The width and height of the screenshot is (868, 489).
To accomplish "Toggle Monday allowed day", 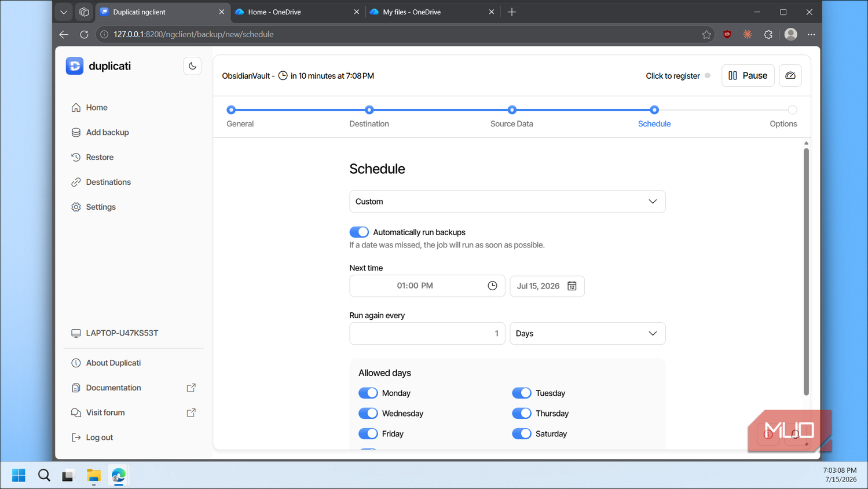I will point(368,393).
